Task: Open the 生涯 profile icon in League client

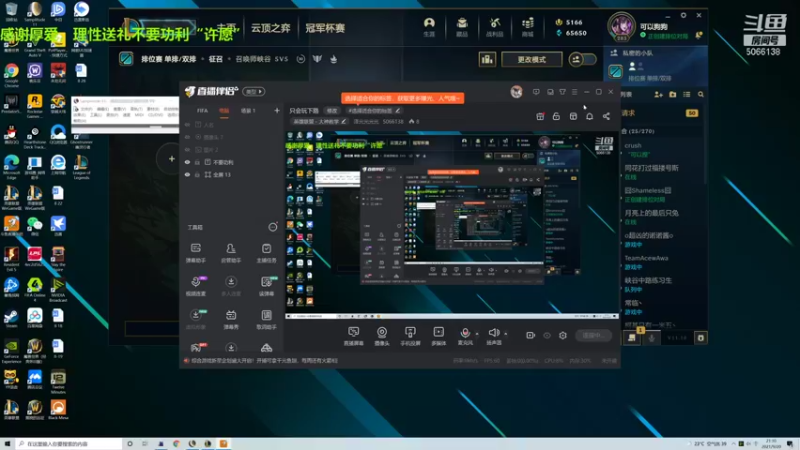Action: tap(429, 27)
